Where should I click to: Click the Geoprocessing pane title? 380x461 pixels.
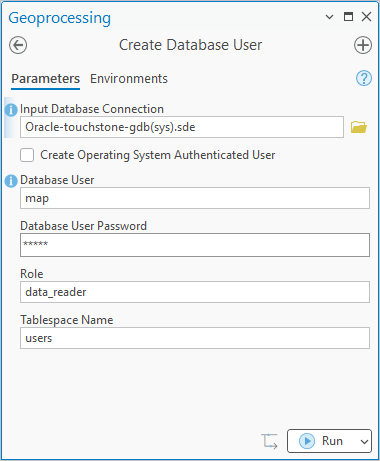point(60,18)
